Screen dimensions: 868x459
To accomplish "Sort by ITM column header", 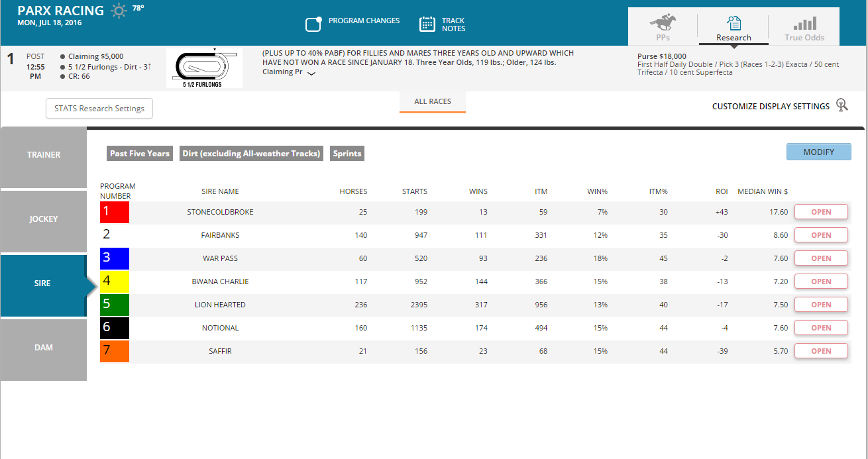I will 541,191.
